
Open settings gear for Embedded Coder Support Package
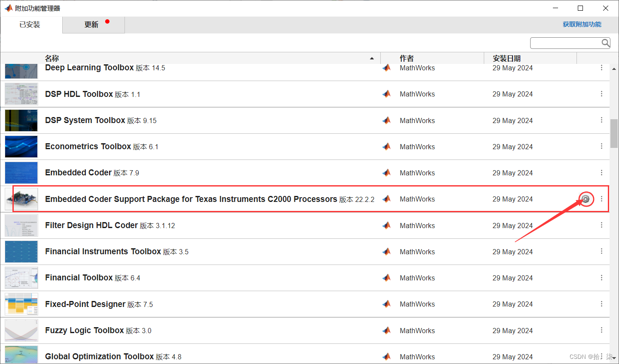586,199
